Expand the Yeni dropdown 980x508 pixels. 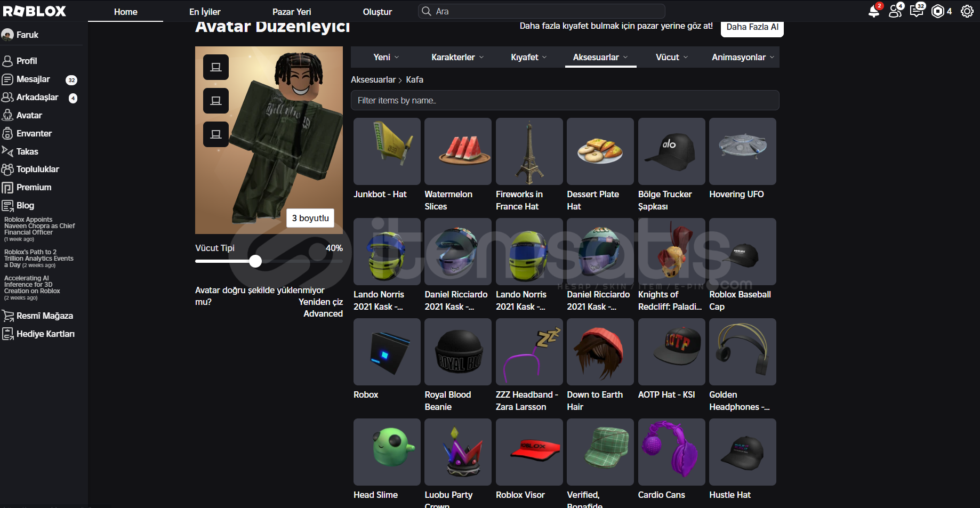tap(387, 57)
